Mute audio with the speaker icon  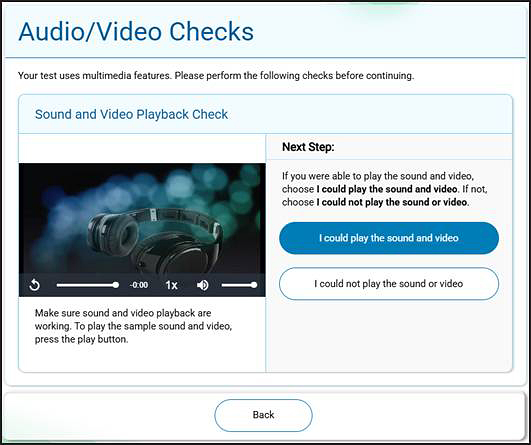click(203, 285)
